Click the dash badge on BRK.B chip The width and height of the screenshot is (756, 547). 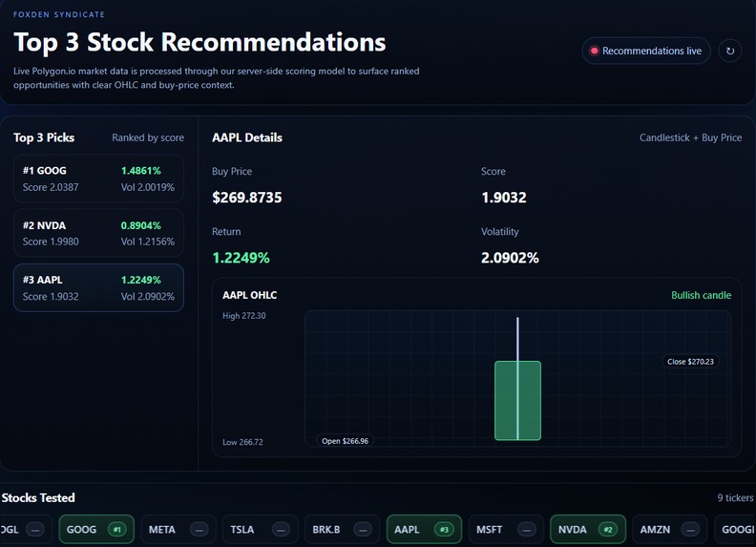click(363, 530)
